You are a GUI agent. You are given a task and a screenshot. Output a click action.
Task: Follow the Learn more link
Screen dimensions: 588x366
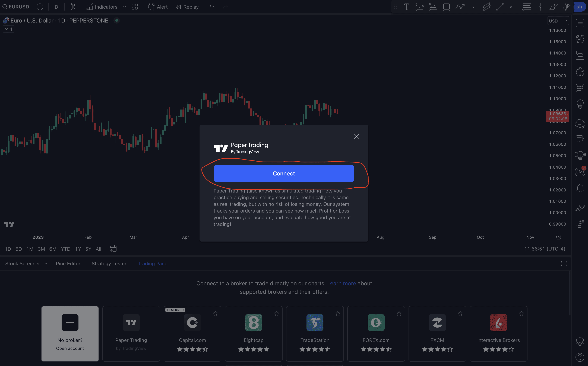(341, 283)
